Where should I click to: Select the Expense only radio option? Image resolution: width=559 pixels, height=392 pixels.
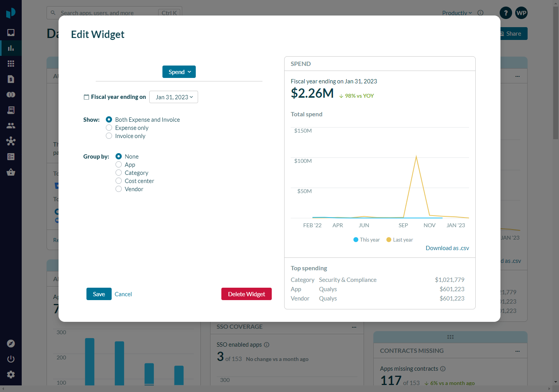coord(109,128)
